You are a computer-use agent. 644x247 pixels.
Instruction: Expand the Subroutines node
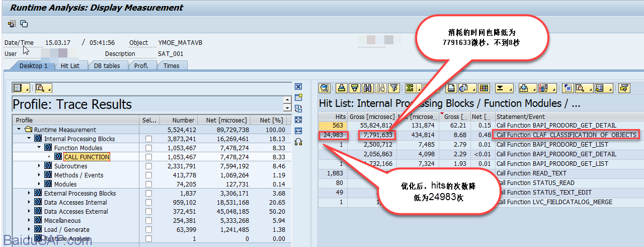[39, 166]
